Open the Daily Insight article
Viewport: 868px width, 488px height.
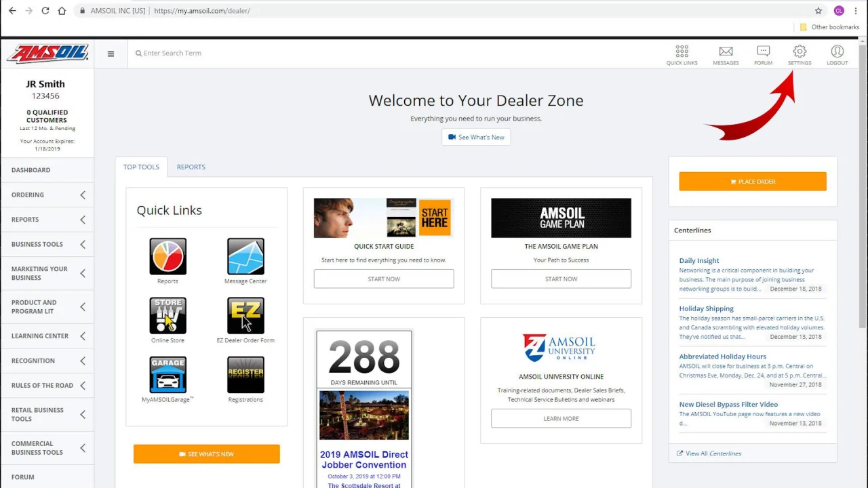tap(699, 260)
